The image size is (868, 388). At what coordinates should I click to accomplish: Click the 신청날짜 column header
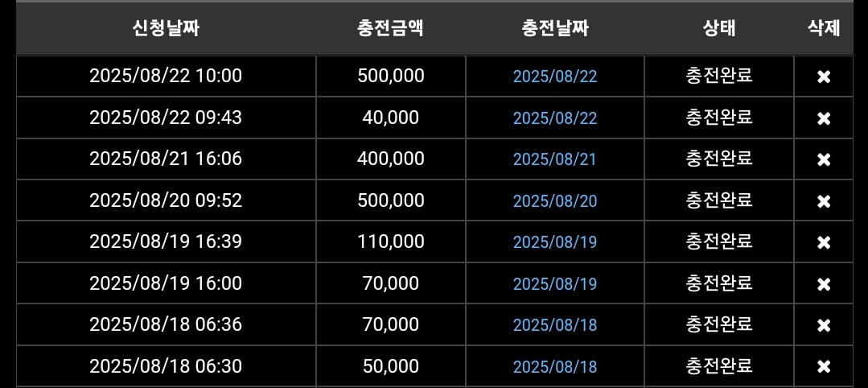(166, 29)
